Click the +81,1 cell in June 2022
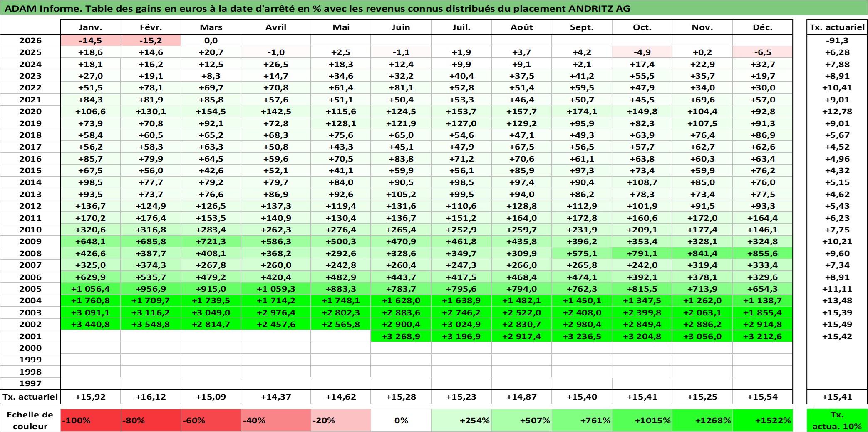 [x=401, y=87]
